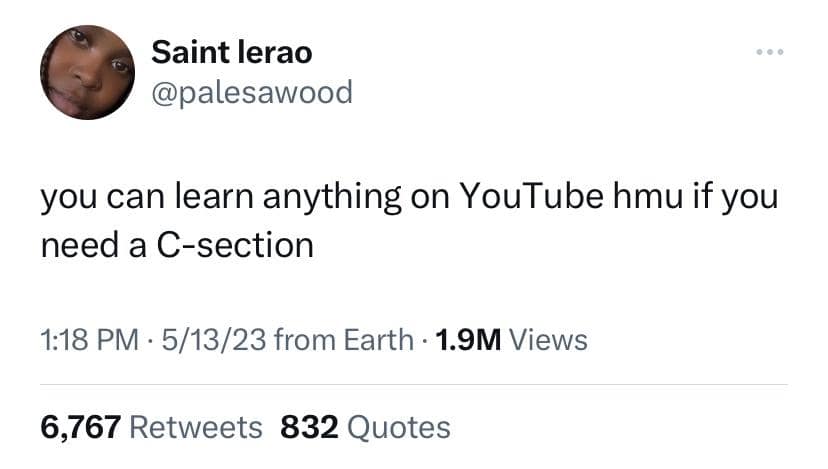Click the 1:18 PM timestamp
The image size is (828, 469).
(x=88, y=341)
